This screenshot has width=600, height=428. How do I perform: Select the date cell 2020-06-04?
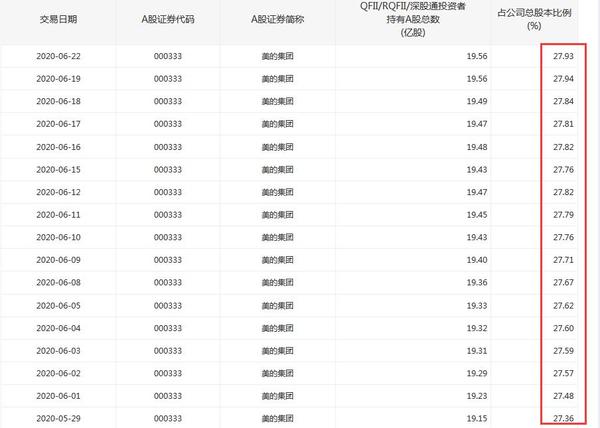58,328
